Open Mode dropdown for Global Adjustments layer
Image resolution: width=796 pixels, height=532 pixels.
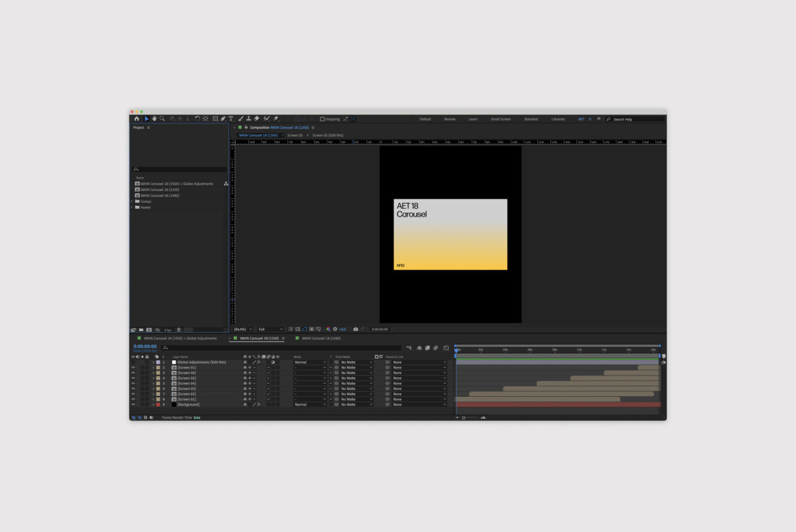pyautogui.click(x=310, y=362)
